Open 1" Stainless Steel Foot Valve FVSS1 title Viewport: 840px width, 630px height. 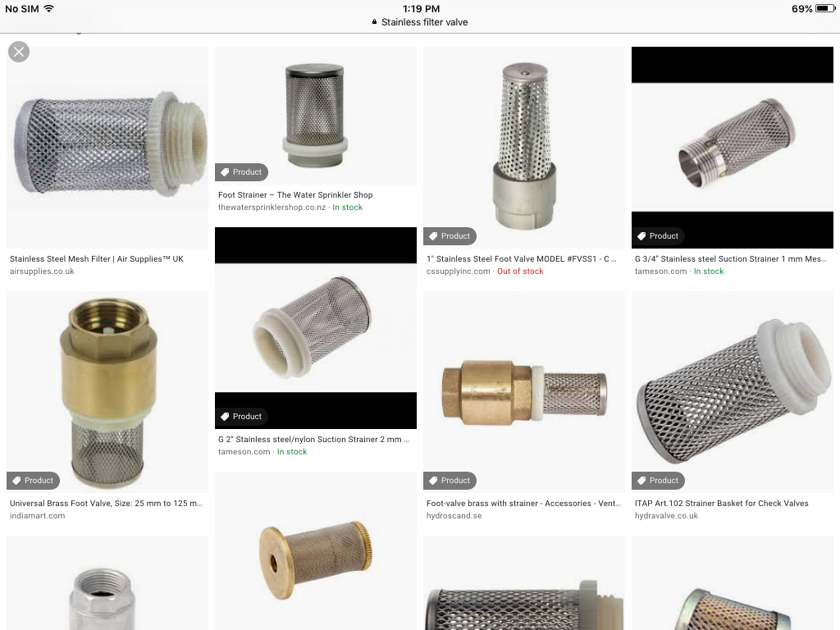(521, 258)
